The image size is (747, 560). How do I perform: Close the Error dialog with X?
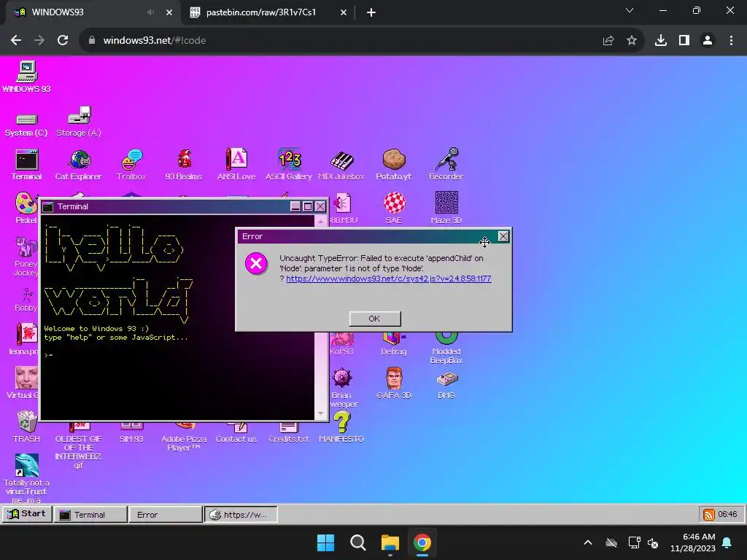503,236
